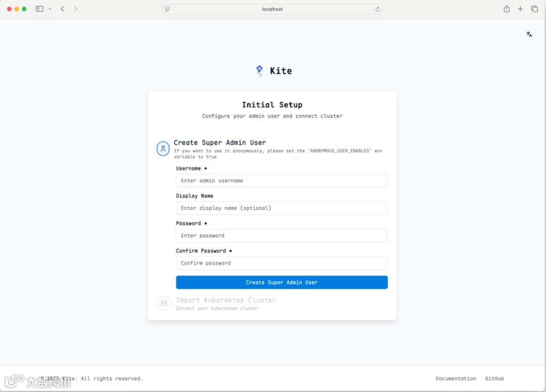The image size is (546, 392).
Task: Toggle the Safari sidebar icon
Action: [39, 9]
